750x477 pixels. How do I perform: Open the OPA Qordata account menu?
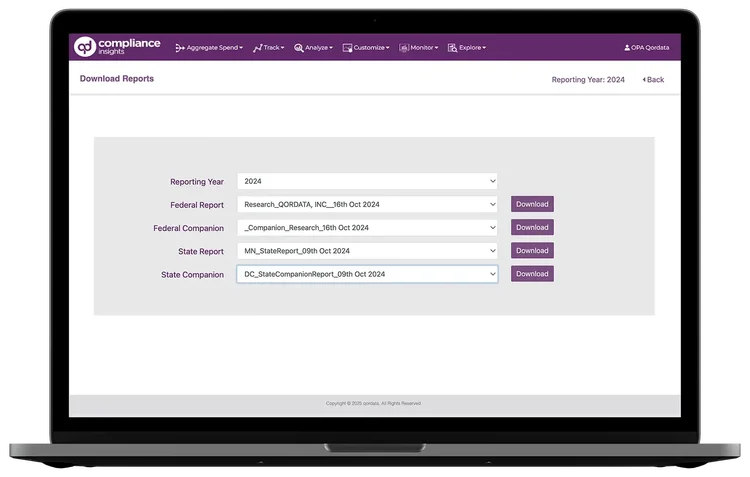647,48
